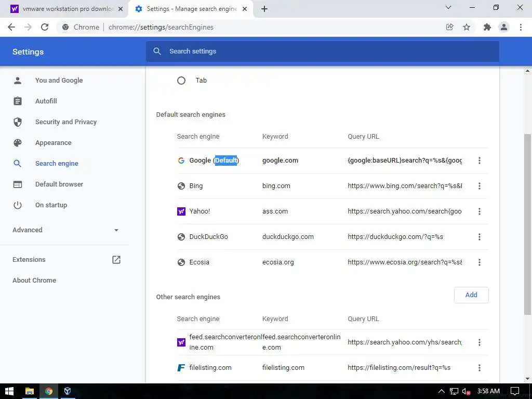Reload the current page
The height and width of the screenshot is (399, 532).
(45, 27)
